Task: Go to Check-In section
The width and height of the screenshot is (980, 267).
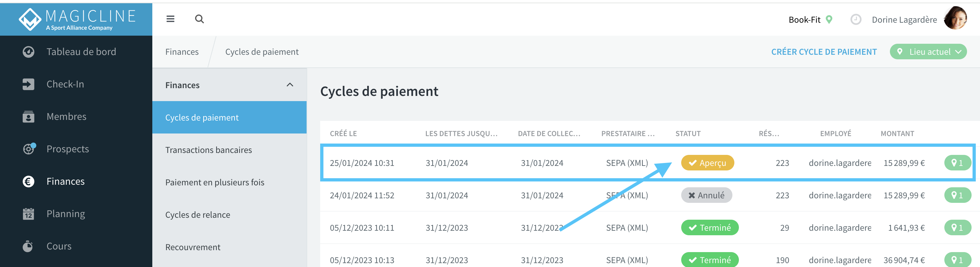Action: pyautogui.click(x=65, y=84)
